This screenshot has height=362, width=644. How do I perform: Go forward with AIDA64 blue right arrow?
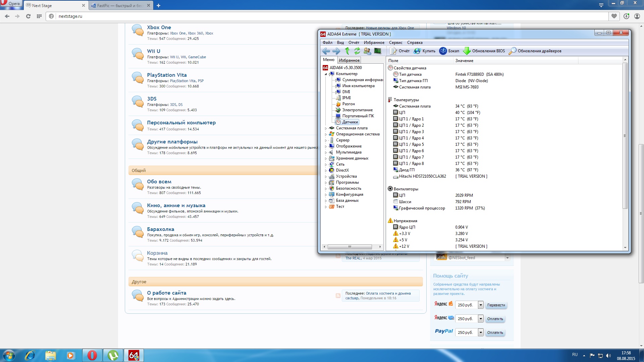336,51
